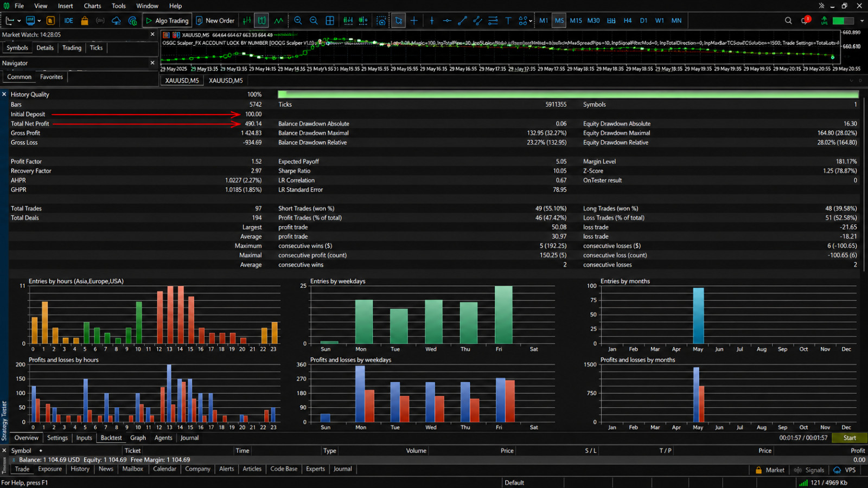Image resolution: width=868 pixels, height=488 pixels.
Task: Open the Settings tab in Strategy Tester
Action: pyautogui.click(x=58, y=438)
